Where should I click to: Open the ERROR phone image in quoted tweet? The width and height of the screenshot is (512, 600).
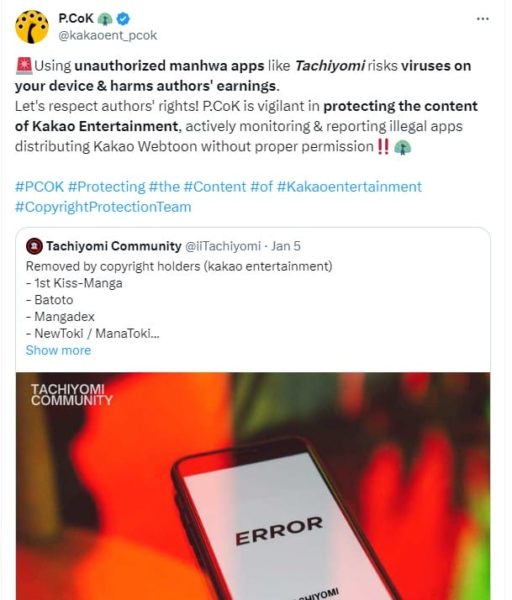pyautogui.click(x=253, y=486)
